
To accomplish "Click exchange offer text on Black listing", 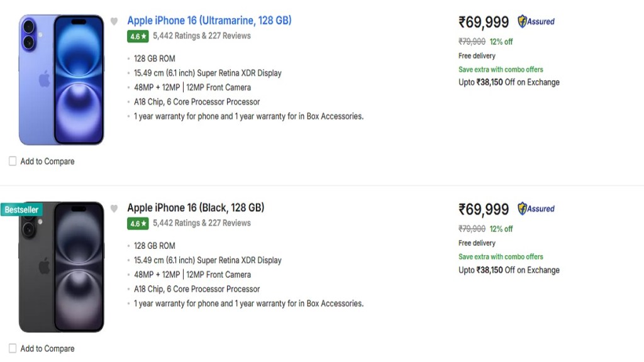I will (509, 270).
